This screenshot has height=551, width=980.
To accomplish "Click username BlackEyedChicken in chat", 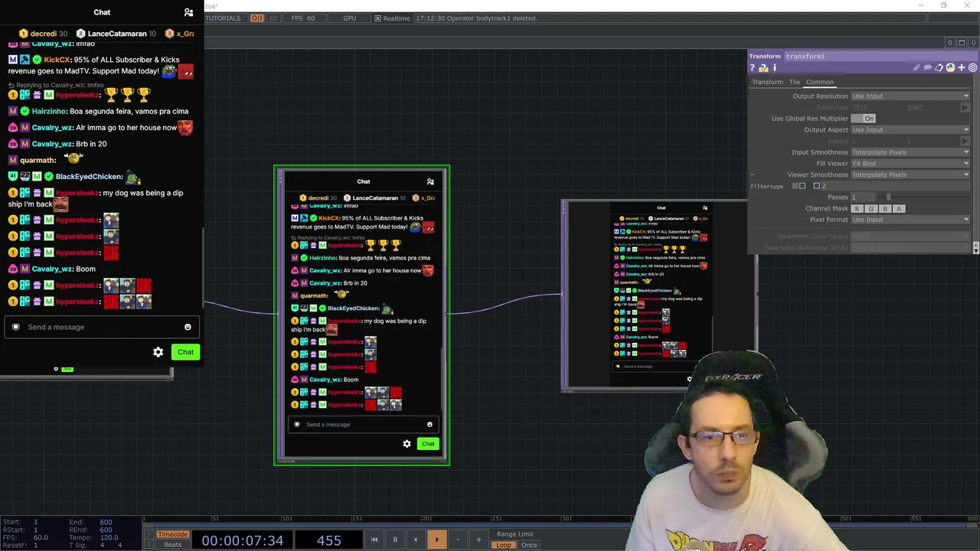I will click(x=89, y=177).
